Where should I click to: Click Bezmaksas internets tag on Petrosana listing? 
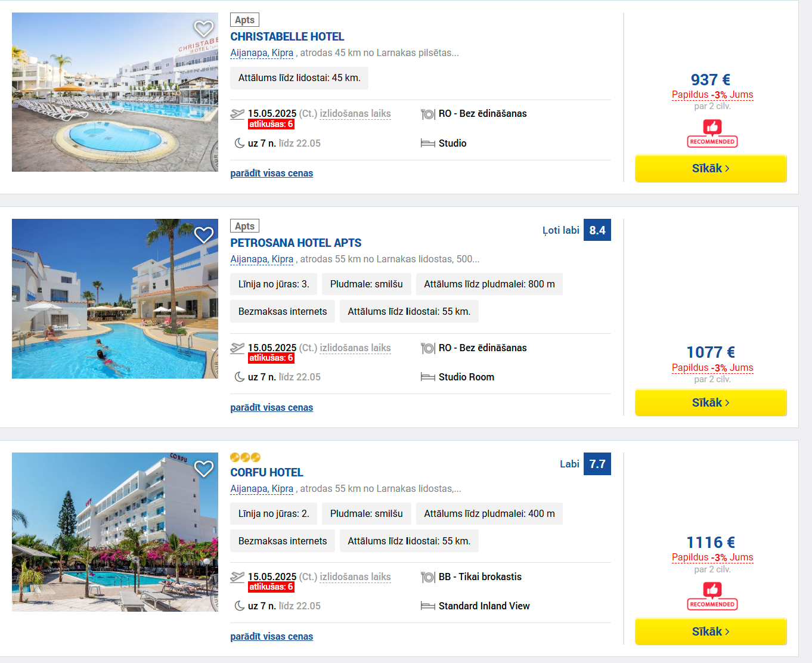click(283, 311)
